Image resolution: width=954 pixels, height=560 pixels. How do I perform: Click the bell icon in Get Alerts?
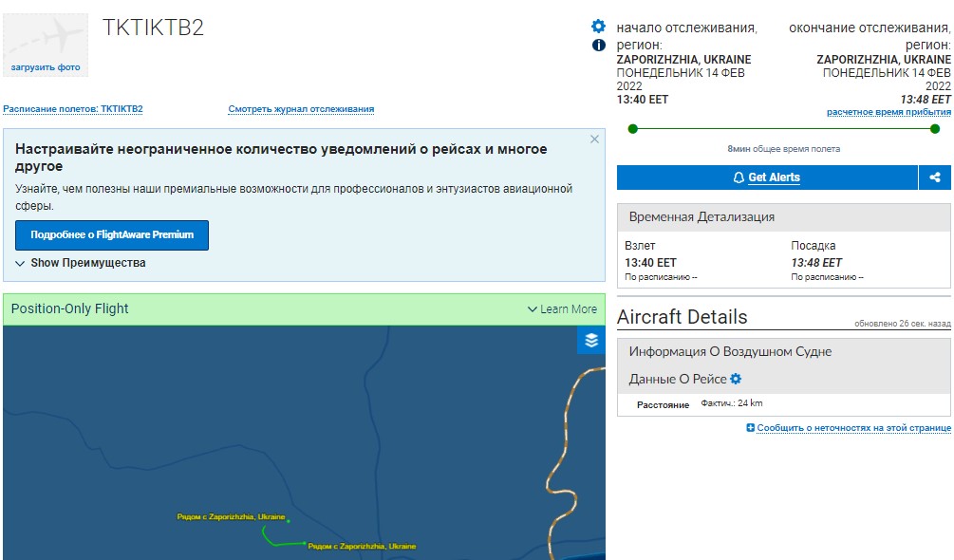pyautogui.click(x=739, y=177)
